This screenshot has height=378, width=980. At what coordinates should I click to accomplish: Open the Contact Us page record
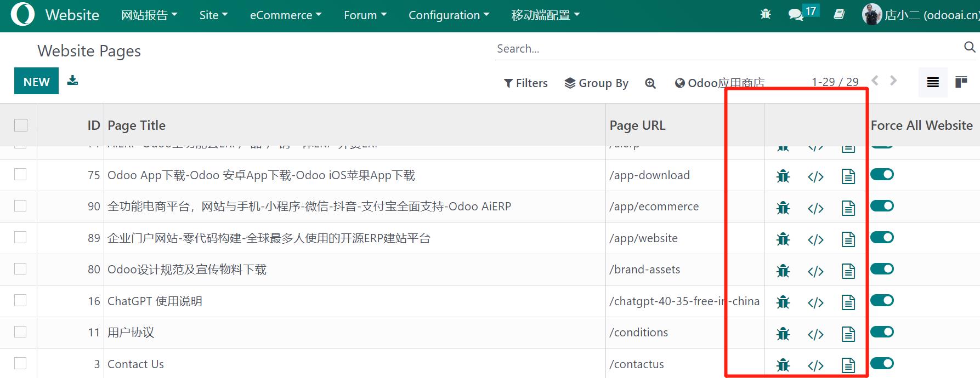pos(135,364)
